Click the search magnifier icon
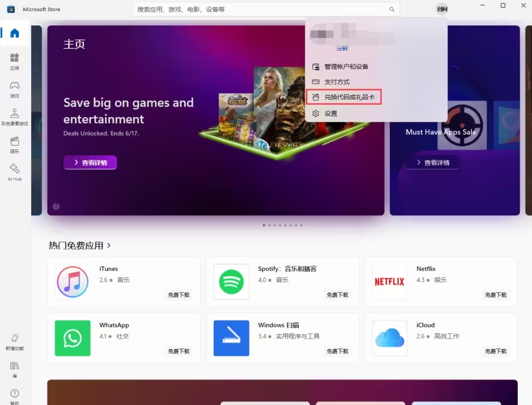This screenshot has width=532, height=405. pos(392,9)
